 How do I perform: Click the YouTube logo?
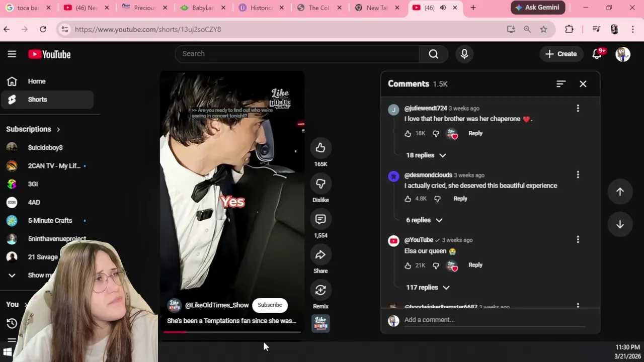tap(49, 54)
